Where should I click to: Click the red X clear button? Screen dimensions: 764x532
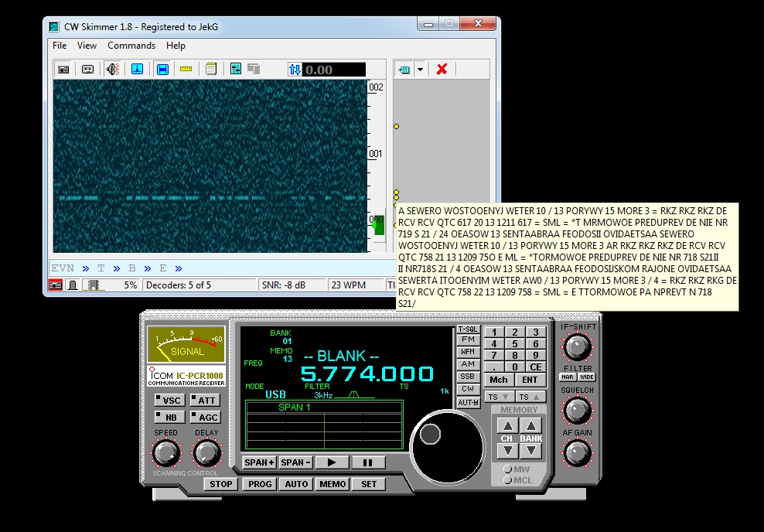click(442, 70)
